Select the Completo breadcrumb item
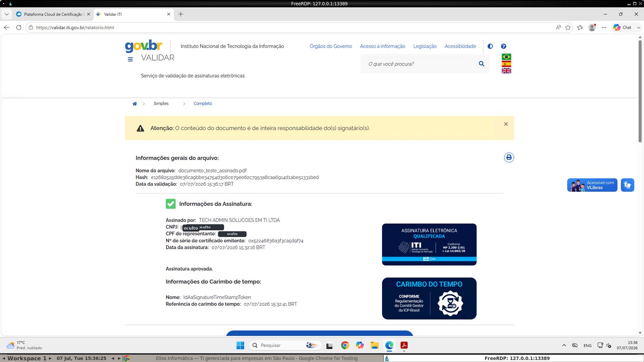Image resolution: width=644 pixels, height=362 pixels. coord(203,103)
